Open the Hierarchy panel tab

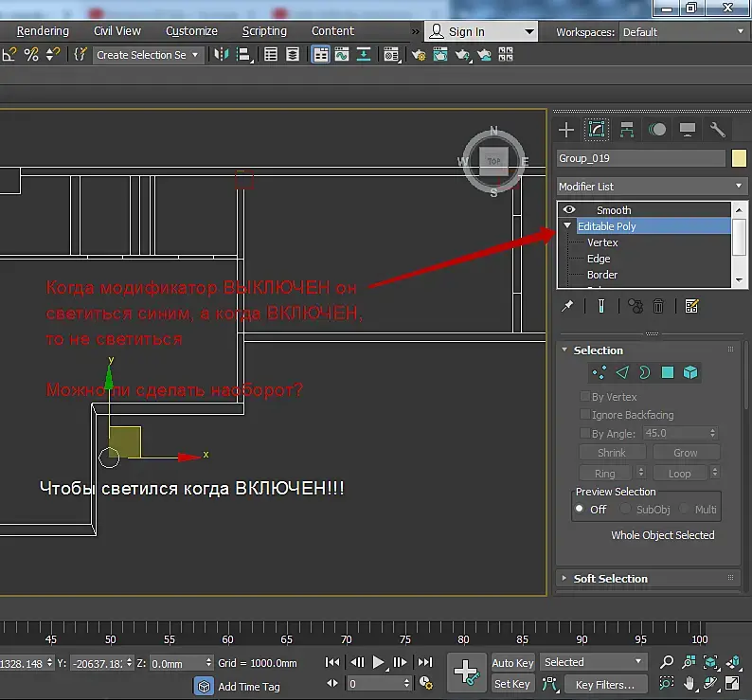coord(627,130)
